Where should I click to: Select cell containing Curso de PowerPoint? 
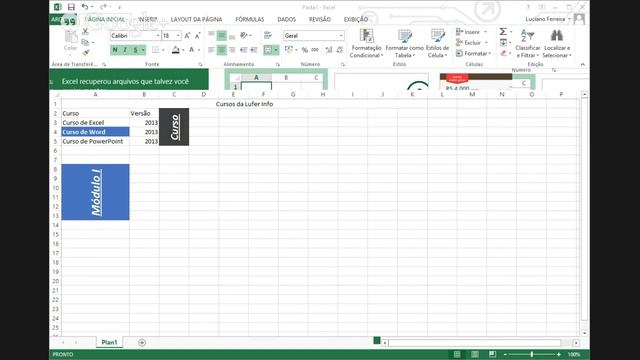click(96, 141)
